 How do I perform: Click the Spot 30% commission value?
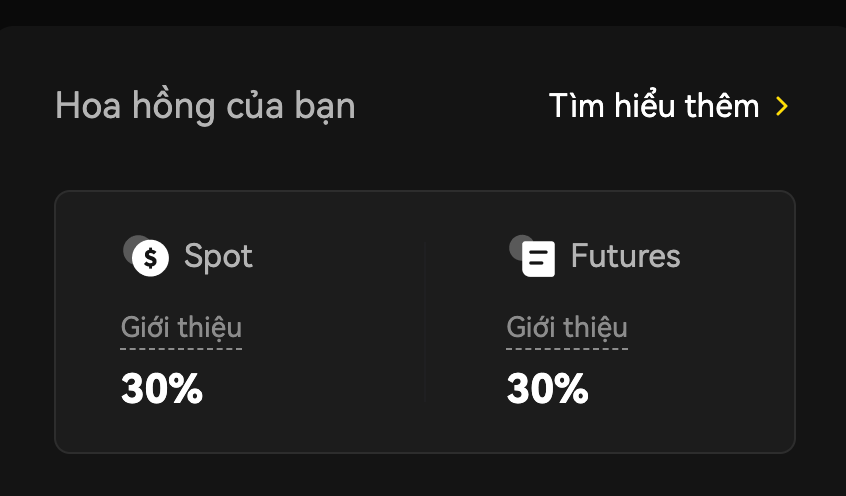point(161,389)
